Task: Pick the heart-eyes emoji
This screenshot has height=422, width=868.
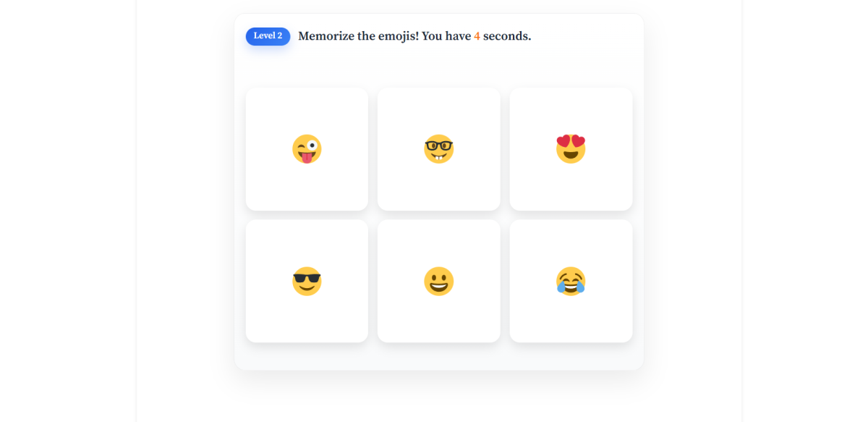Action: tap(571, 149)
